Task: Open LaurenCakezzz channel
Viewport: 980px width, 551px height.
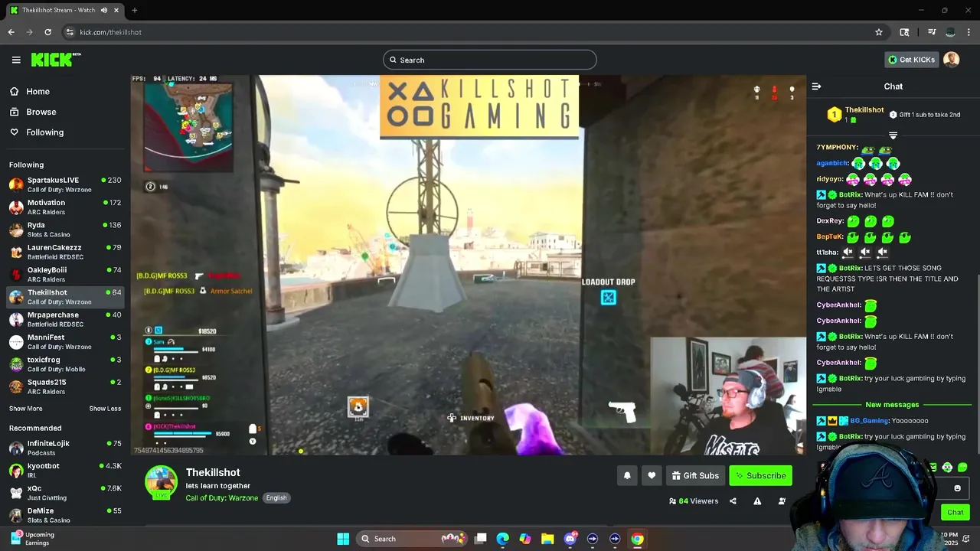Action: pos(65,252)
